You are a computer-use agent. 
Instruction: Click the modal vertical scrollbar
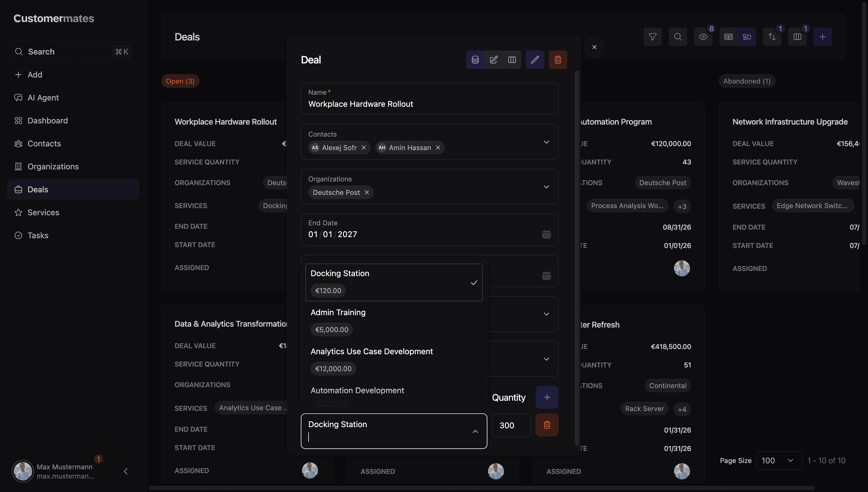[x=577, y=257]
